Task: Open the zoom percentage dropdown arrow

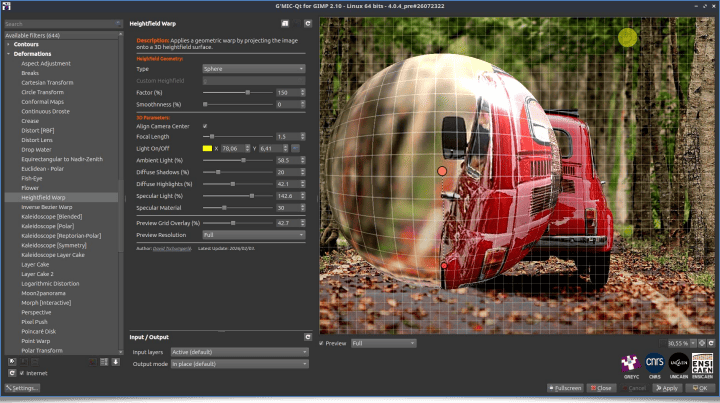Action: (693, 343)
